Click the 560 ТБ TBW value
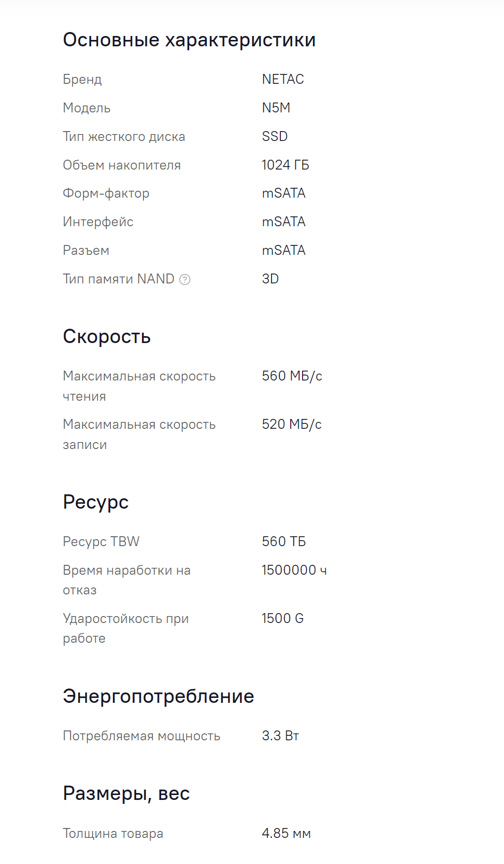 click(284, 542)
